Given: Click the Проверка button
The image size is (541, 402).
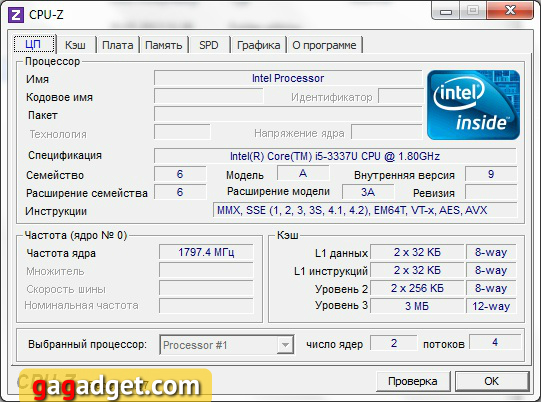Looking at the screenshot, I should (413, 381).
